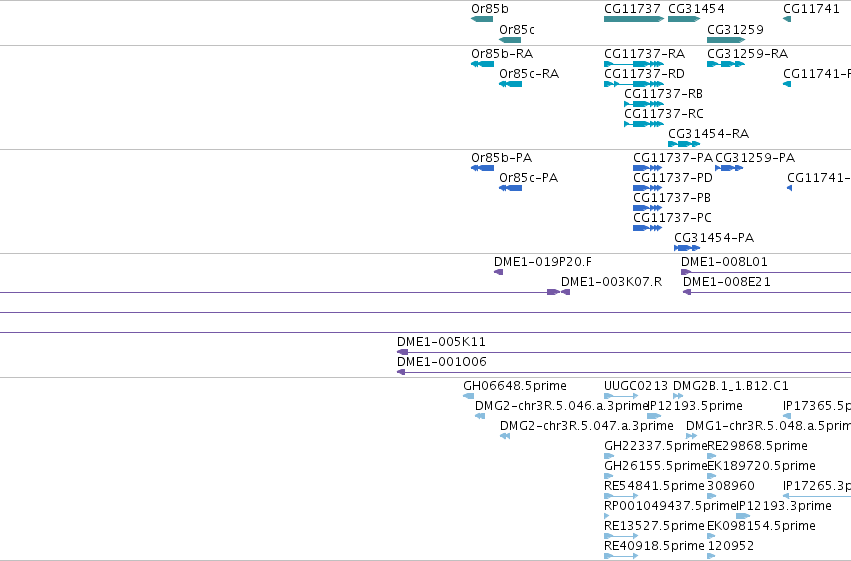Click the Or85b gene arrow glyph

pyautogui.click(x=482, y=19)
